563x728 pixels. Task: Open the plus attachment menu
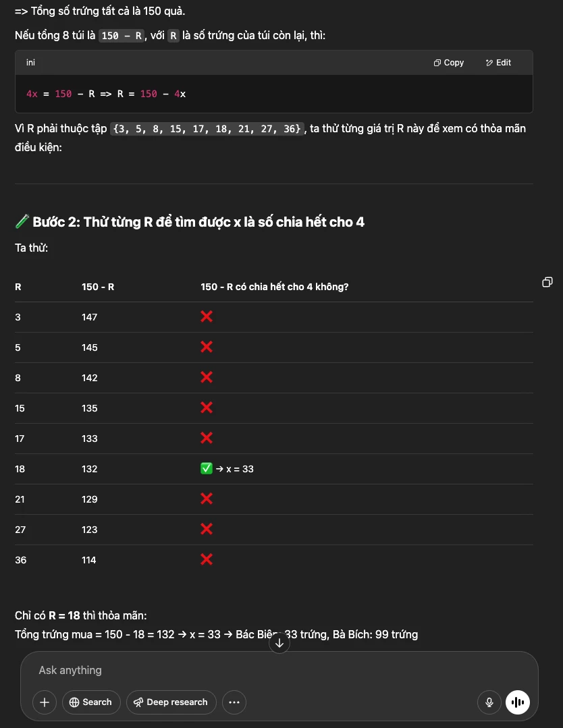(x=45, y=702)
